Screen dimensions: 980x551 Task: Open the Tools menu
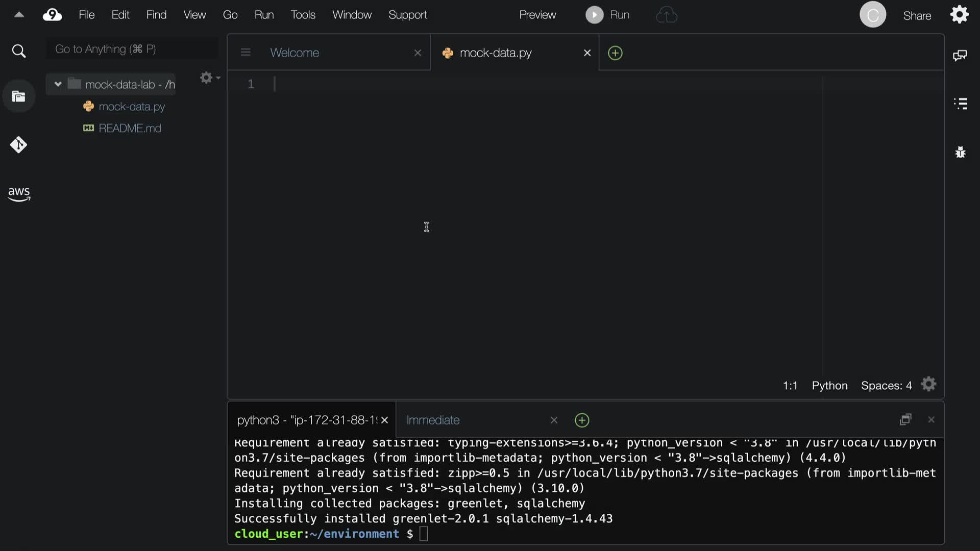tap(303, 15)
